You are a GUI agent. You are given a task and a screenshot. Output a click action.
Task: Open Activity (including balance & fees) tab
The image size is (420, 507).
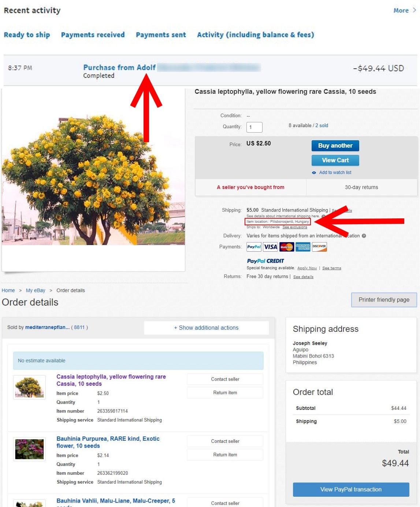click(256, 35)
